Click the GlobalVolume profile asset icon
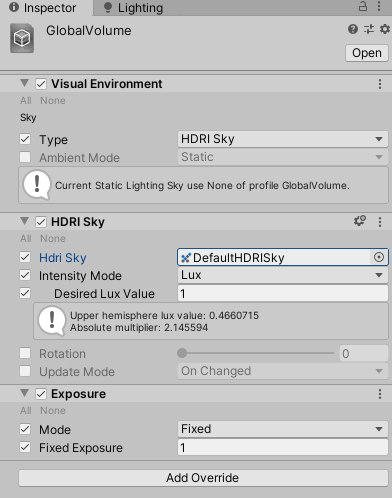The image size is (392, 498). [x=22, y=38]
